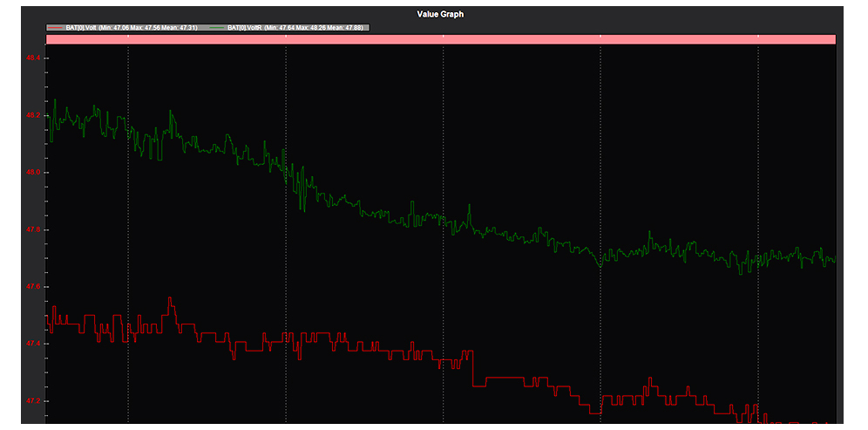Click the green BAT[0].VoltR legend line swatch

point(216,28)
